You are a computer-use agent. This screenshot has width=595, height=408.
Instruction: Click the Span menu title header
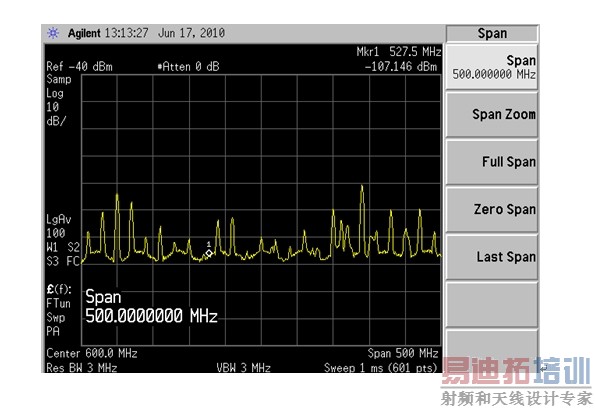pos(492,33)
